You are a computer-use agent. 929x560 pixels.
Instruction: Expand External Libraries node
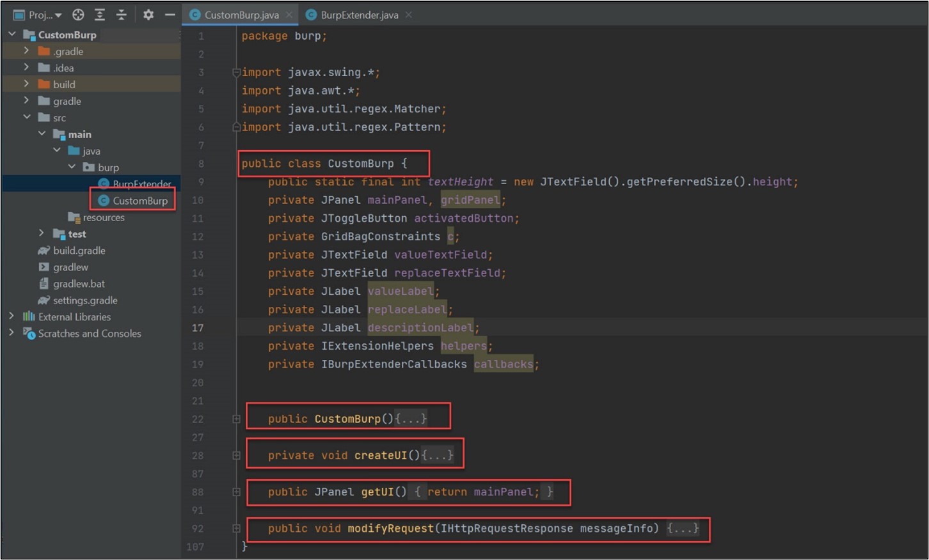[x=11, y=316]
